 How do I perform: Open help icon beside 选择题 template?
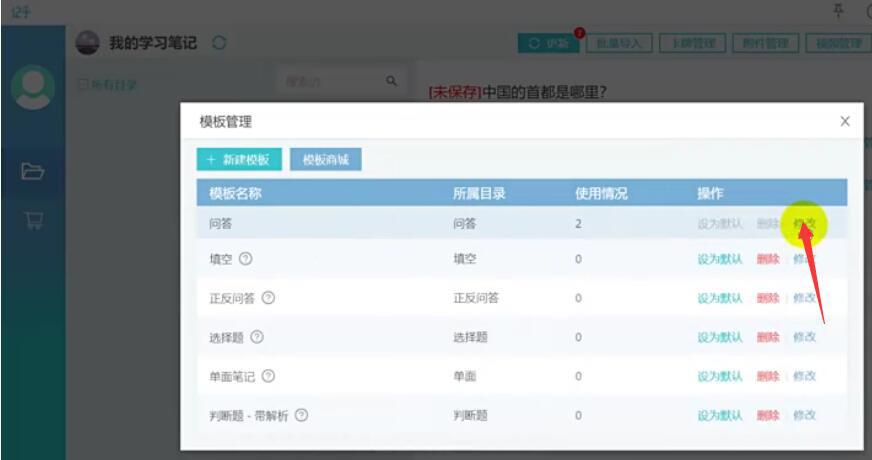pyautogui.click(x=256, y=337)
